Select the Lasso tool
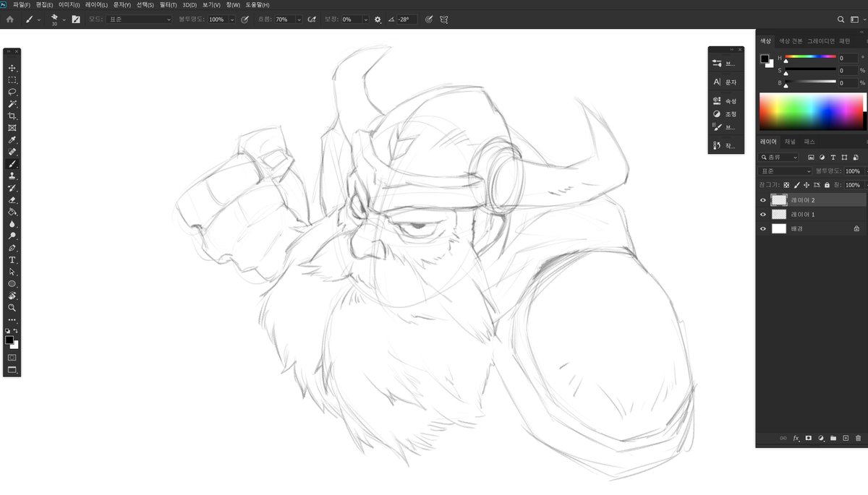 12,92
